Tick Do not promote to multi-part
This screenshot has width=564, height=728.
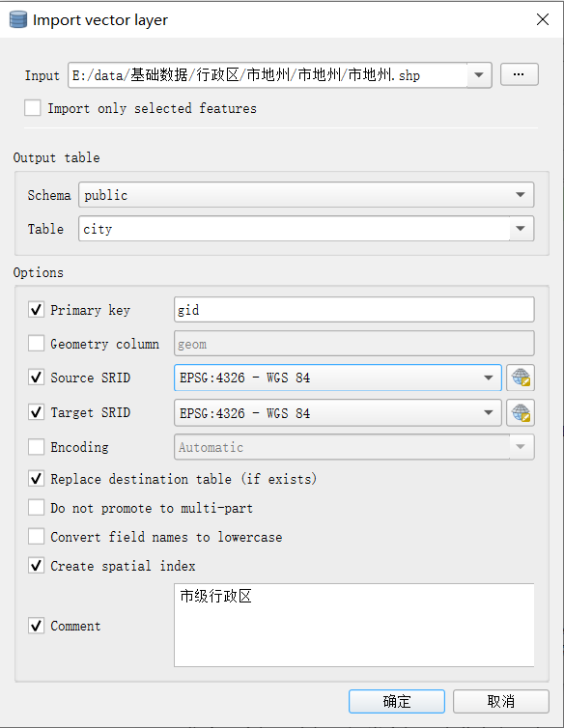(x=37, y=508)
